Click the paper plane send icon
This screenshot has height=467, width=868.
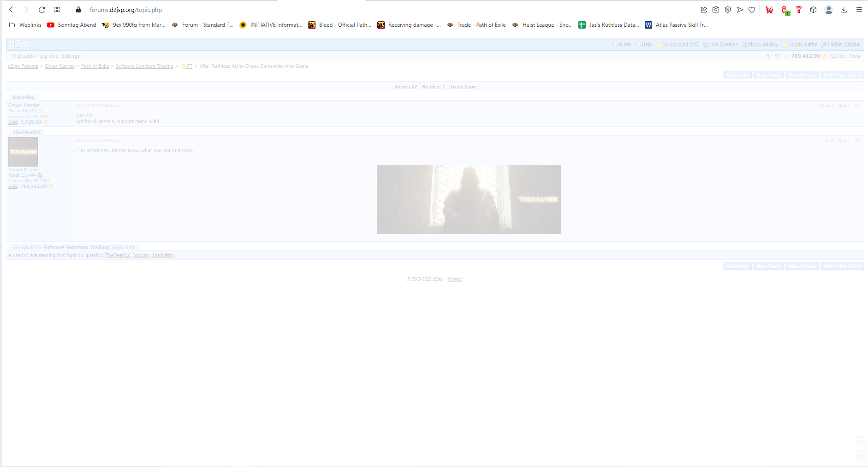pos(740,10)
